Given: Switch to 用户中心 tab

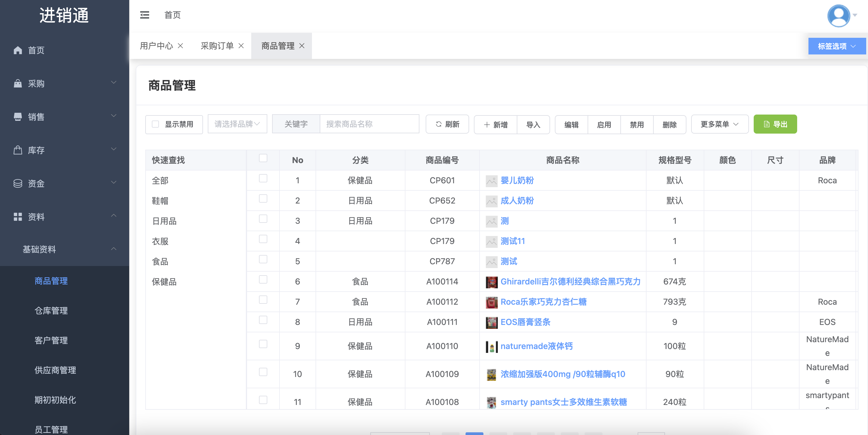Looking at the screenshot, I should pyautogui.click(x=156, y=46).
